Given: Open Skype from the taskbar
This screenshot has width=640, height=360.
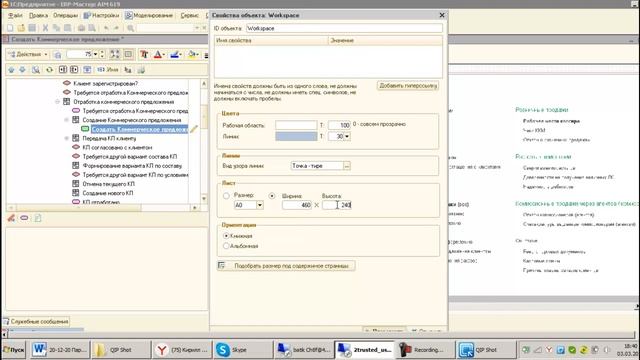Looking at the screenshot, I should pos(242,350).
